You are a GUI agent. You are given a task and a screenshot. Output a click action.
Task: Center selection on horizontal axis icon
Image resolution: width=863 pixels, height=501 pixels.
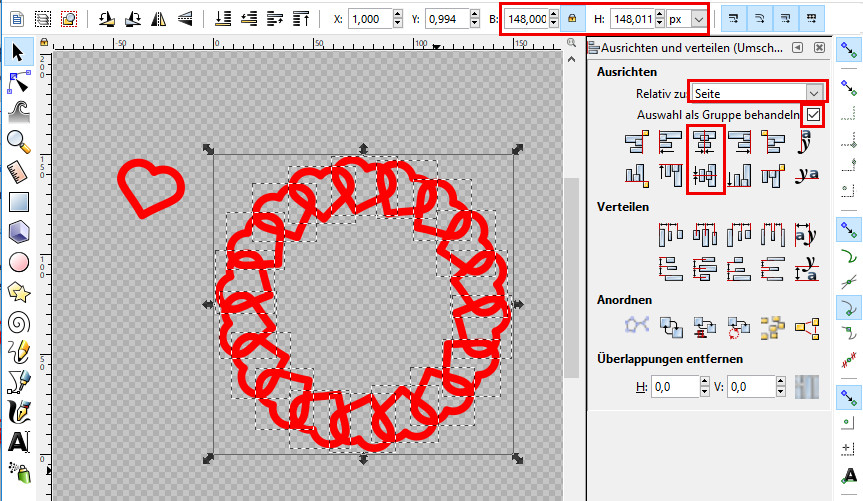706,175
